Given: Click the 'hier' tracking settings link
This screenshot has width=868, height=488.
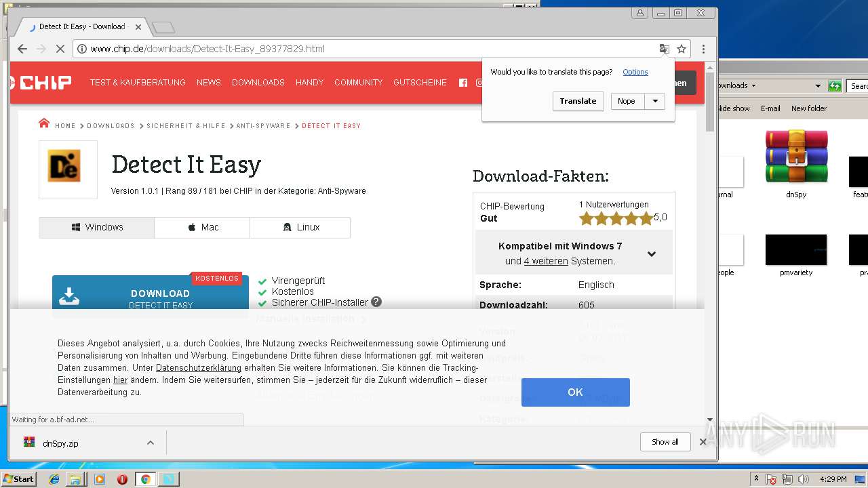Looking at the screenshot, I should (x=120, y=380).
